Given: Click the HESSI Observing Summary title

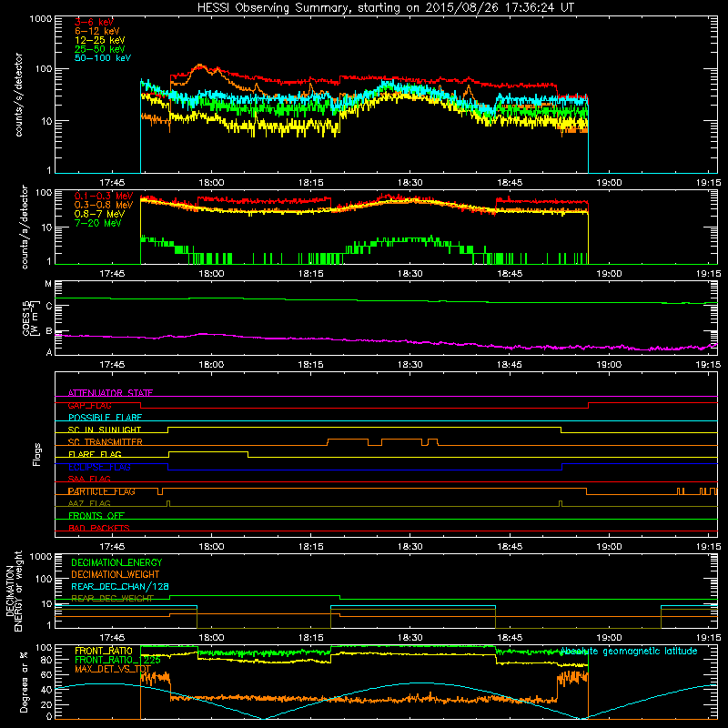Looking at the screenshot, I should point(385,8).
